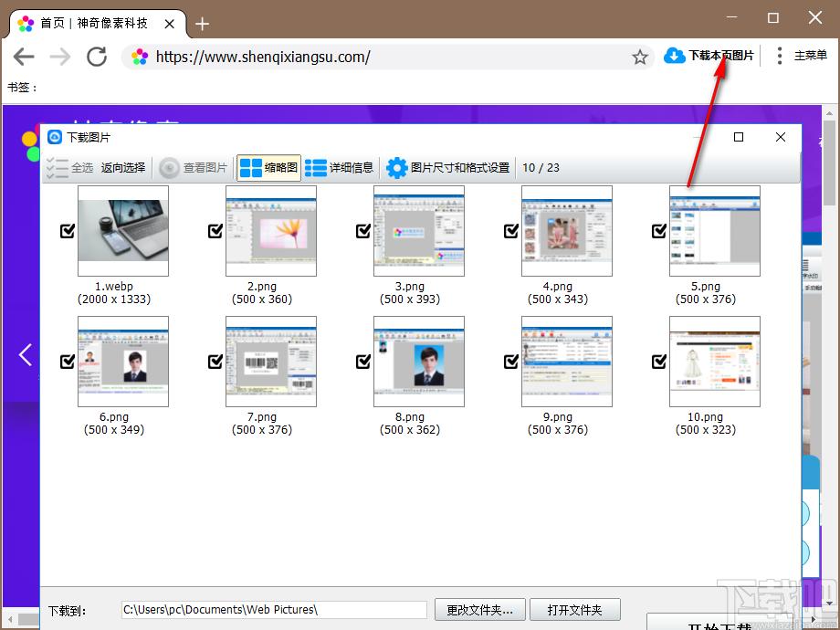Click the browser back arrow
The image size is (840, 630).
(x=24, y=57)
